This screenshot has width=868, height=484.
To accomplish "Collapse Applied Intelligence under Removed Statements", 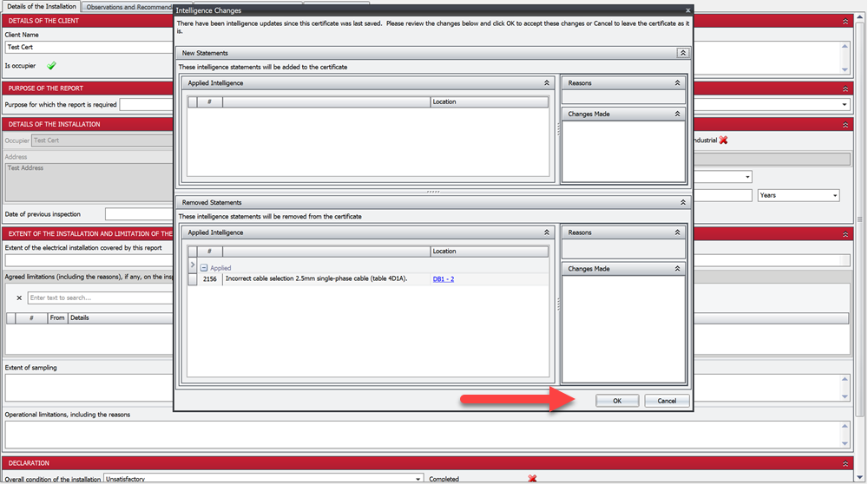I will click(546, 232).
